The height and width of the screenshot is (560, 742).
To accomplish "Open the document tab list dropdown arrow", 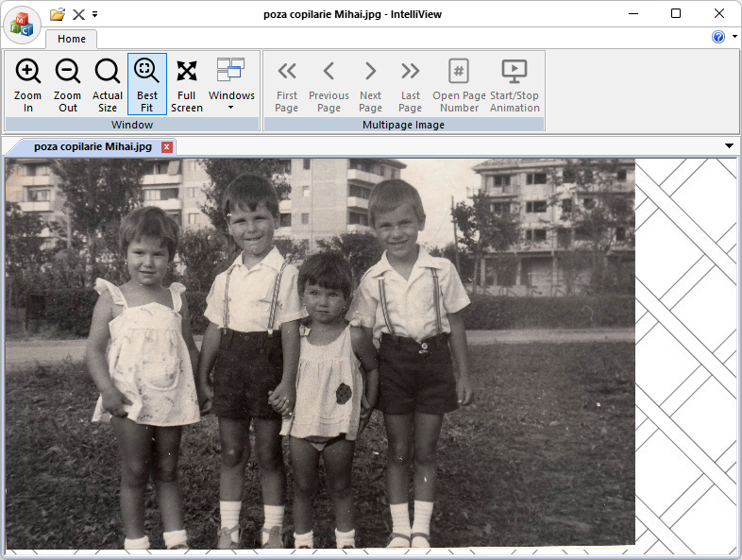I will tap(729, 146).
